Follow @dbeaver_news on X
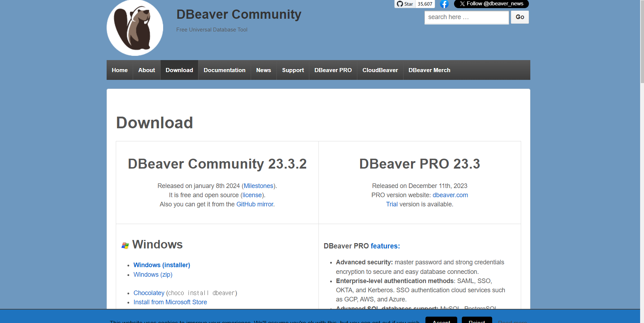The image size is (644, 323). (x=491, y=4)
